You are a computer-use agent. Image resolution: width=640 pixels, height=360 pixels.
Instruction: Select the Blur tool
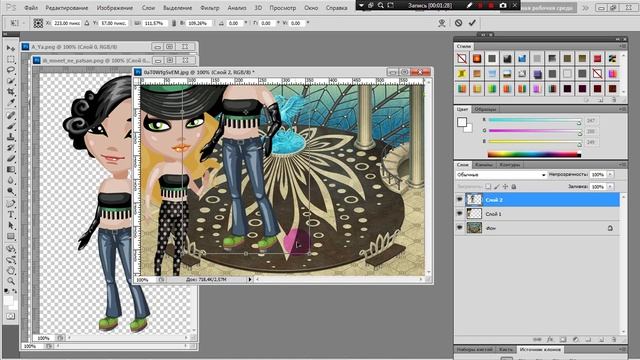pos(11,181)
